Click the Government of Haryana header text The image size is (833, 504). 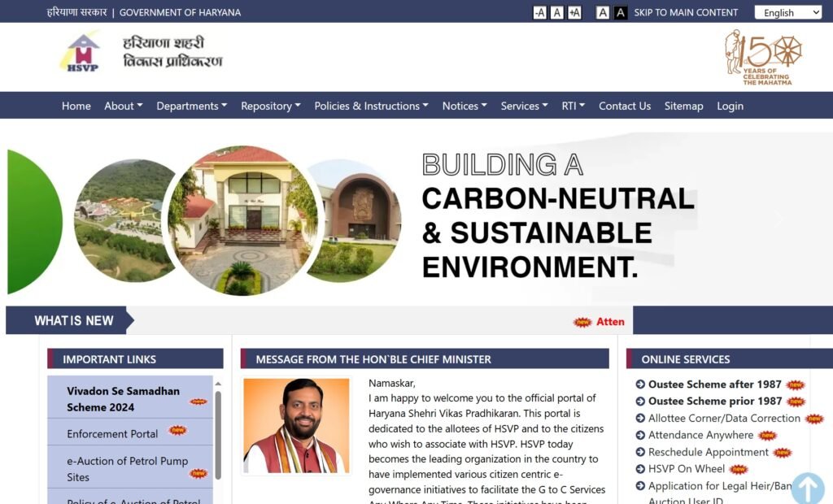coord(180,12)
